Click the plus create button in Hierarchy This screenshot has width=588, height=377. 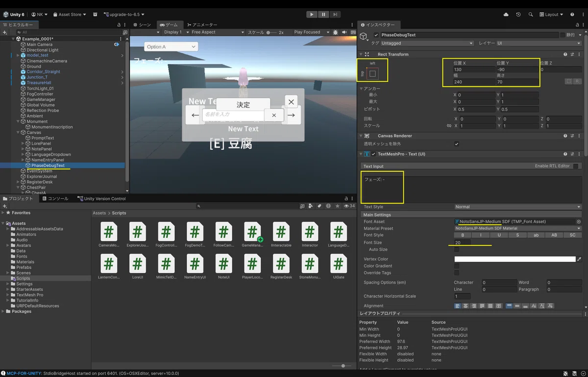pos(5,32)
